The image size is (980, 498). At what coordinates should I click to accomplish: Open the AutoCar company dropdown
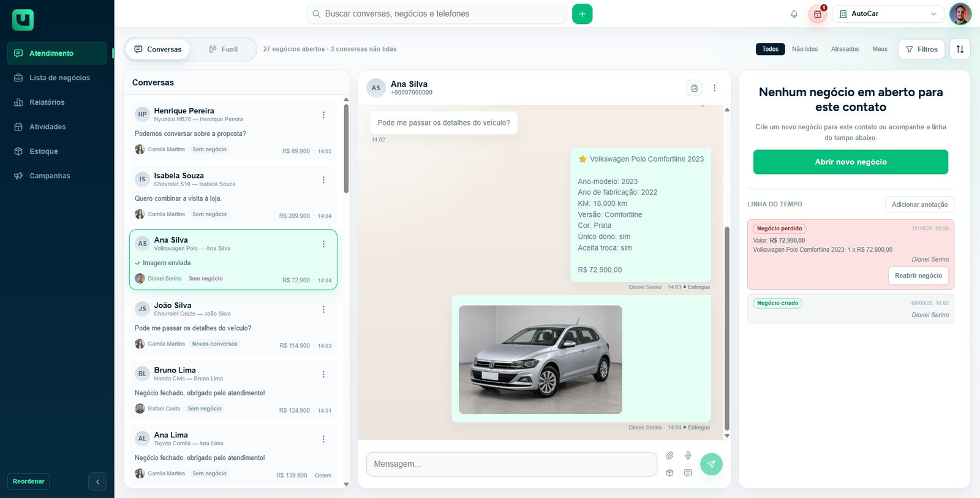pos(888,13)
